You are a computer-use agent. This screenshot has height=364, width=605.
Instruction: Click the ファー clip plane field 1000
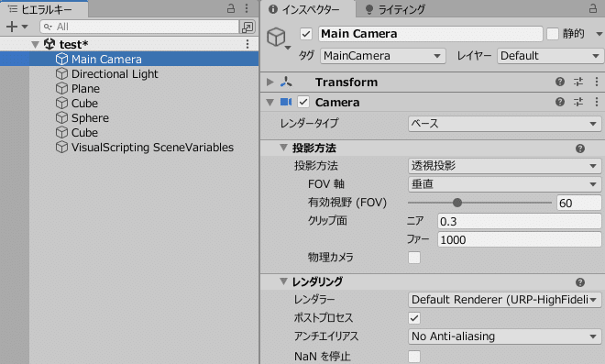pos(519,239)
